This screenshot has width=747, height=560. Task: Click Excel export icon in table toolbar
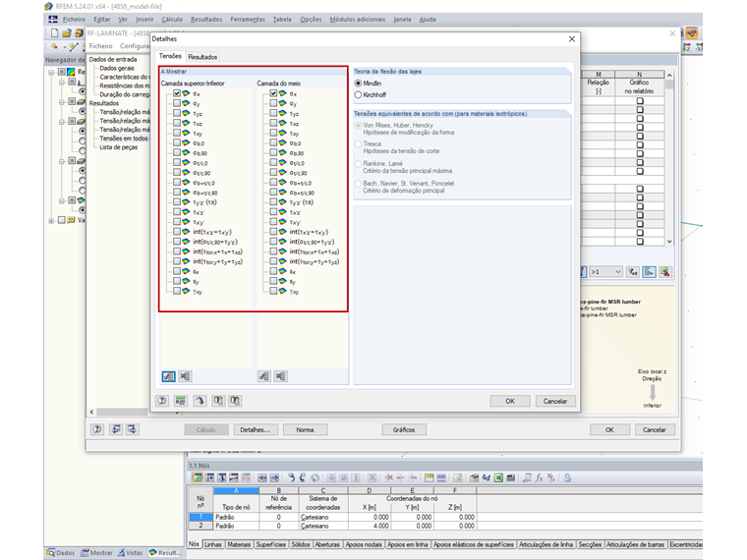pyautogui.click(x=498, y=477)
